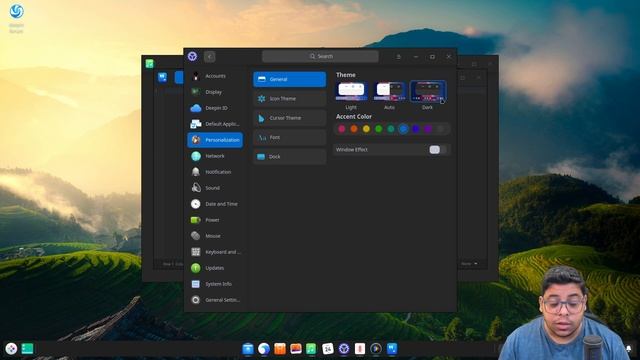Open the notification bell in dock tray

pyautogui.click(x=629, y=349)
